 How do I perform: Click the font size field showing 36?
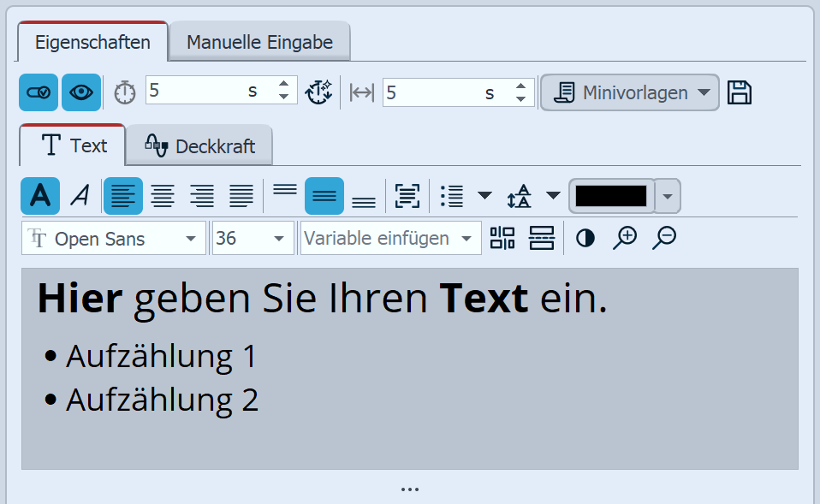tap(248, 238)
